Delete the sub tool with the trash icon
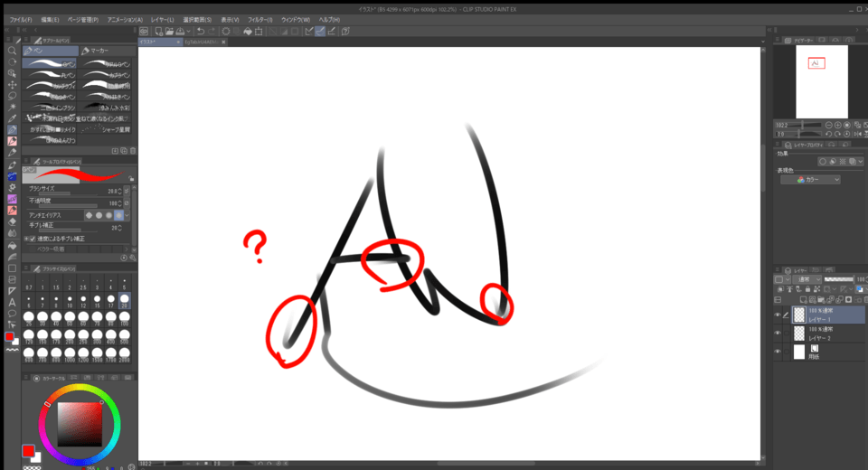The width and height of the screenshot is (868, 470). 133,151
